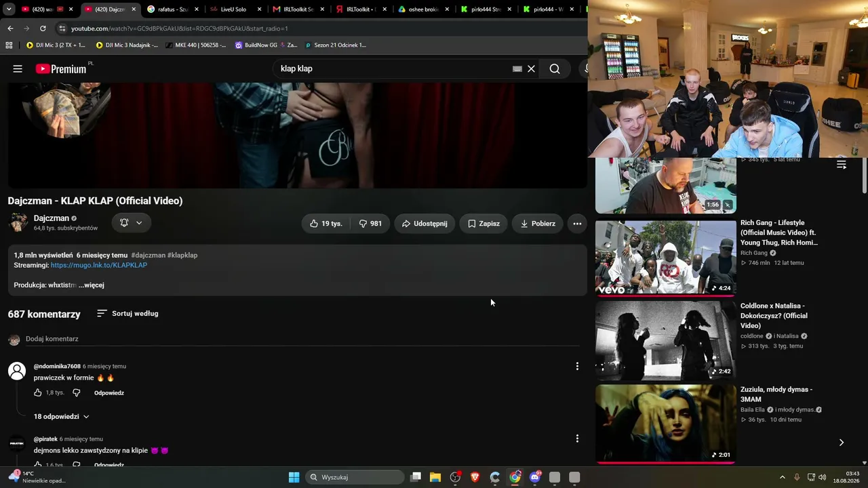Expand description with '...więcej'
Viewport: 868px width, 488px height.
click(x=92, y=285)
